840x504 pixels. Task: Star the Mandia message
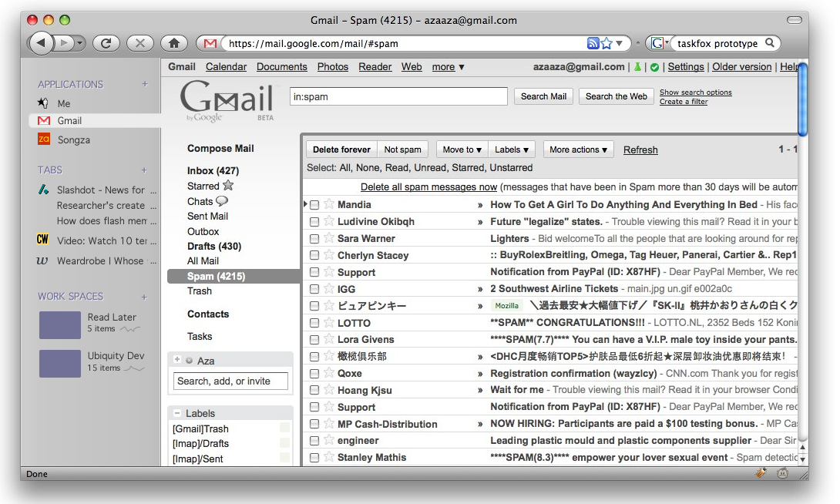(x=329, y=204)
